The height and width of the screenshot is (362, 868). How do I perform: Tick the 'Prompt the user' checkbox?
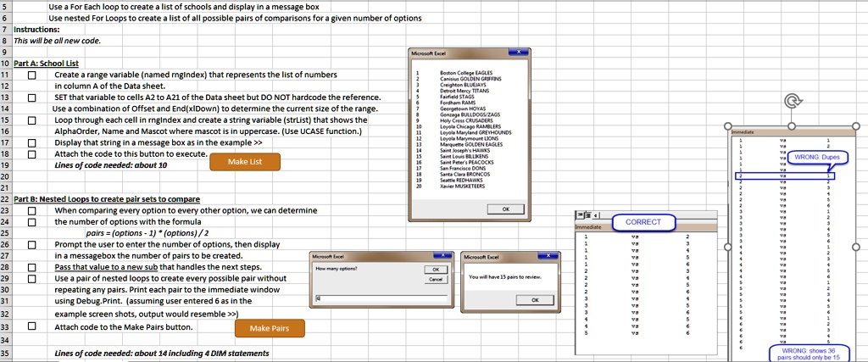(31, 246)
